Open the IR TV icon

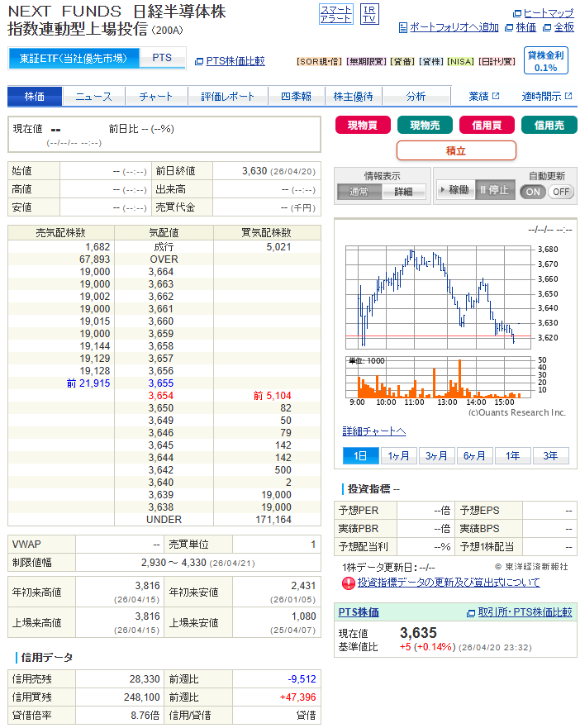point(369,13)
